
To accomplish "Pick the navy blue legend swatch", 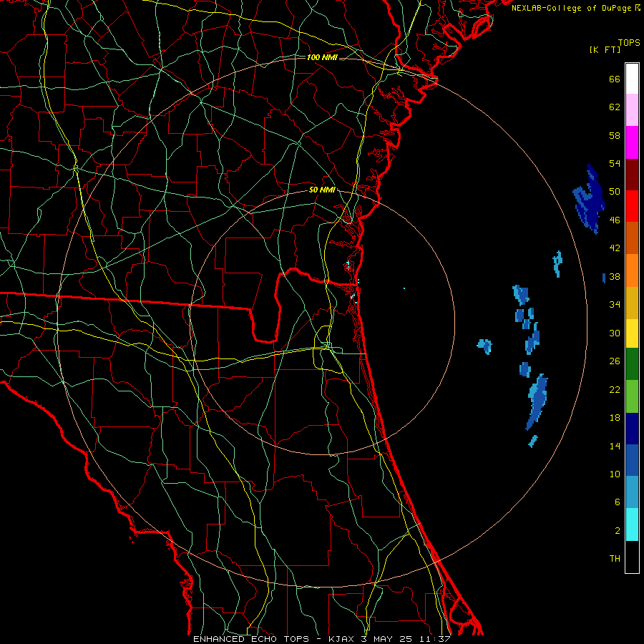I will click(x=632, y=429).
